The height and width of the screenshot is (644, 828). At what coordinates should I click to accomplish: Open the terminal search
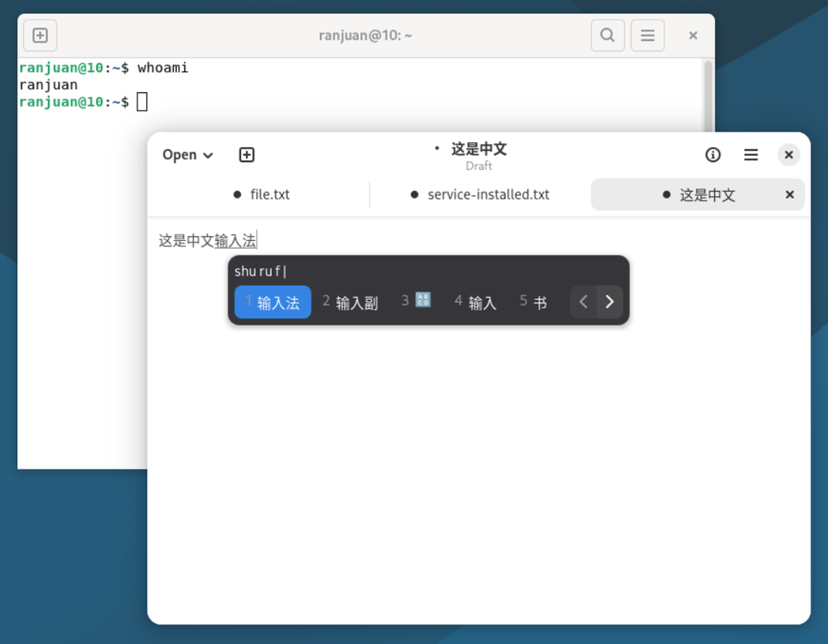[x=607, y=36]
